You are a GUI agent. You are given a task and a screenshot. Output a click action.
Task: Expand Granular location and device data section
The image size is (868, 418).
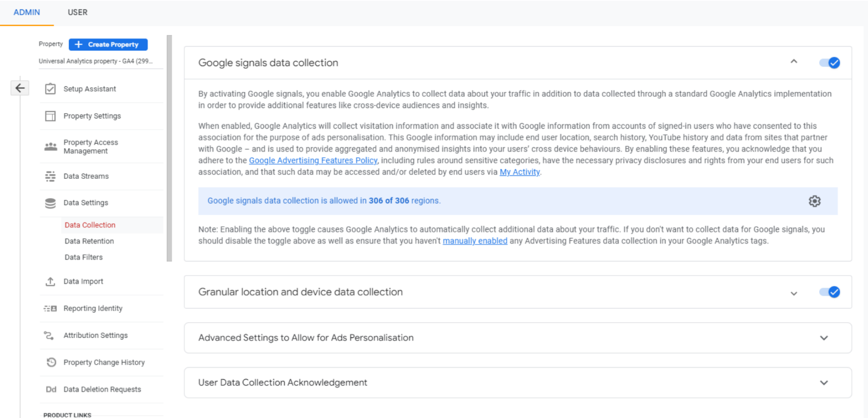(794, 293)
